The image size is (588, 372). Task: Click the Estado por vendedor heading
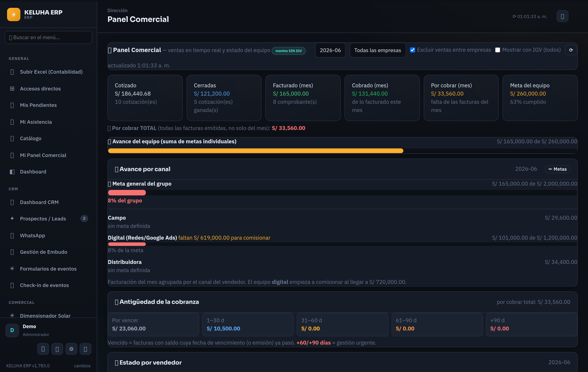click(x=148, y=362)
